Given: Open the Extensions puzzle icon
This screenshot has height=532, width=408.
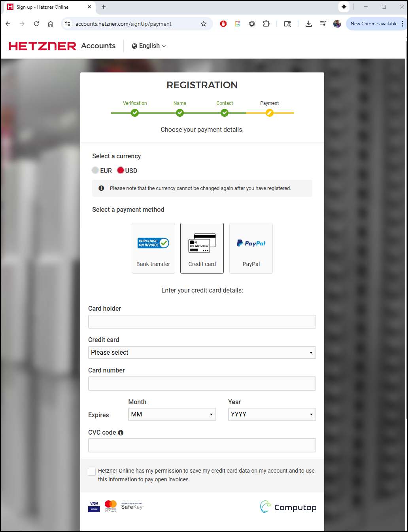Looking at the screenshot, I should coord(266,24).
